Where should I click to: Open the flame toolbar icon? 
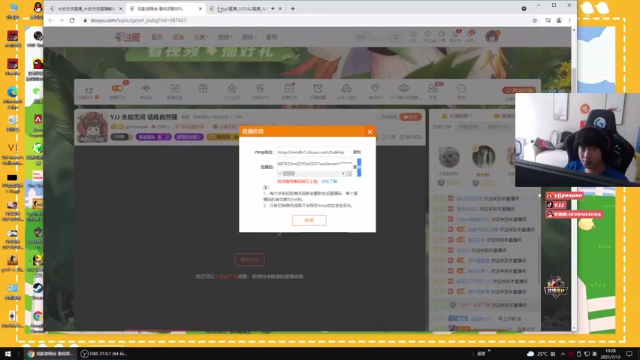[x=231, y=88]
